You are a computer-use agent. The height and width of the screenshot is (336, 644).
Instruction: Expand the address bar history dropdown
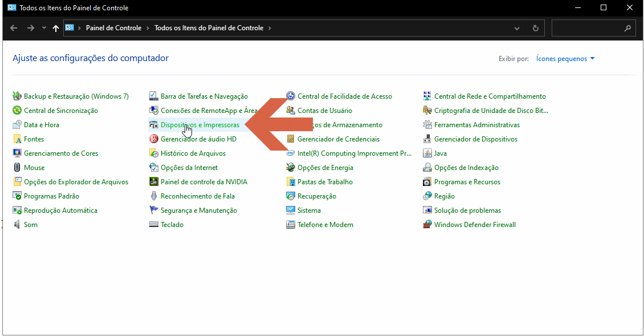(517, 28)
